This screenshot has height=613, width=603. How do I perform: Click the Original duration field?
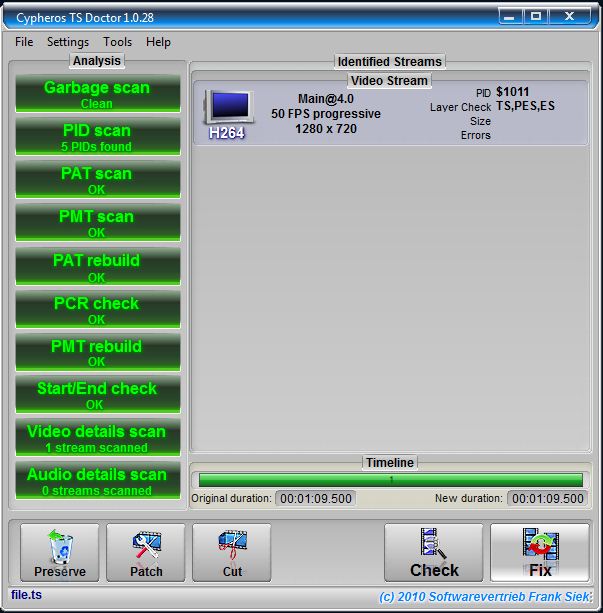[316, 498]
